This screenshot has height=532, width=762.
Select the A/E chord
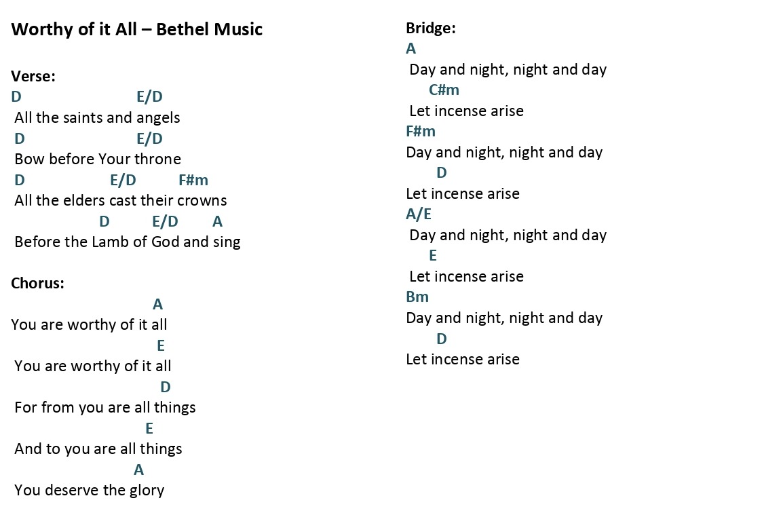(419, 214)
